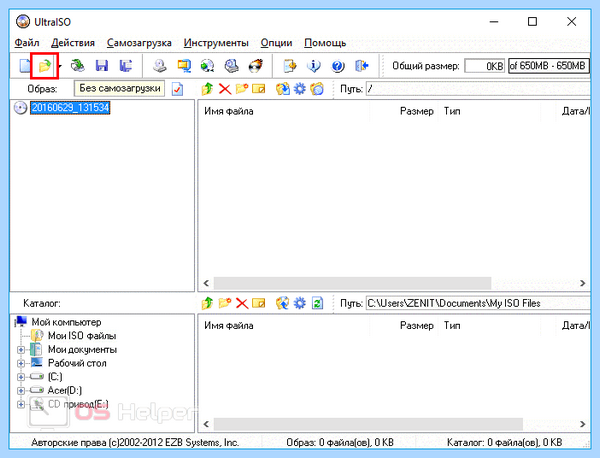Click the Open image folder icon
Image resolution: width=600 pixels, height=458 pixels.
tap(44, 66)
